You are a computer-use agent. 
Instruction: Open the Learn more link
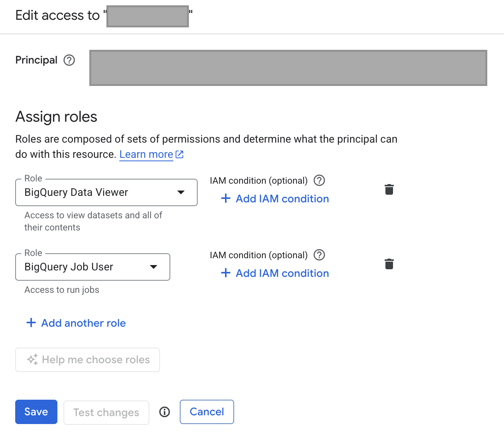(146, 154)
